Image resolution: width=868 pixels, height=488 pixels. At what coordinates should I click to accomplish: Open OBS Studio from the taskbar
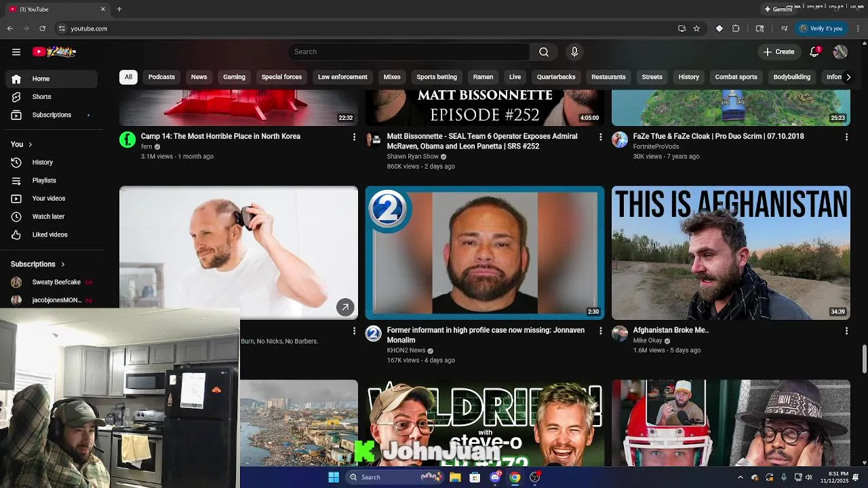click(x=535, y=477)
